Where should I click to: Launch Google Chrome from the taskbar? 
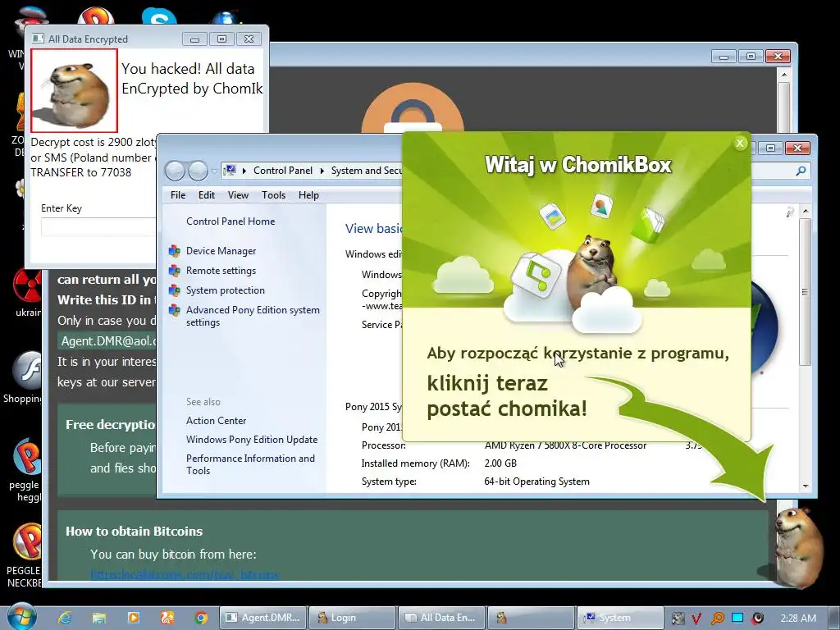tap(202, 618)
